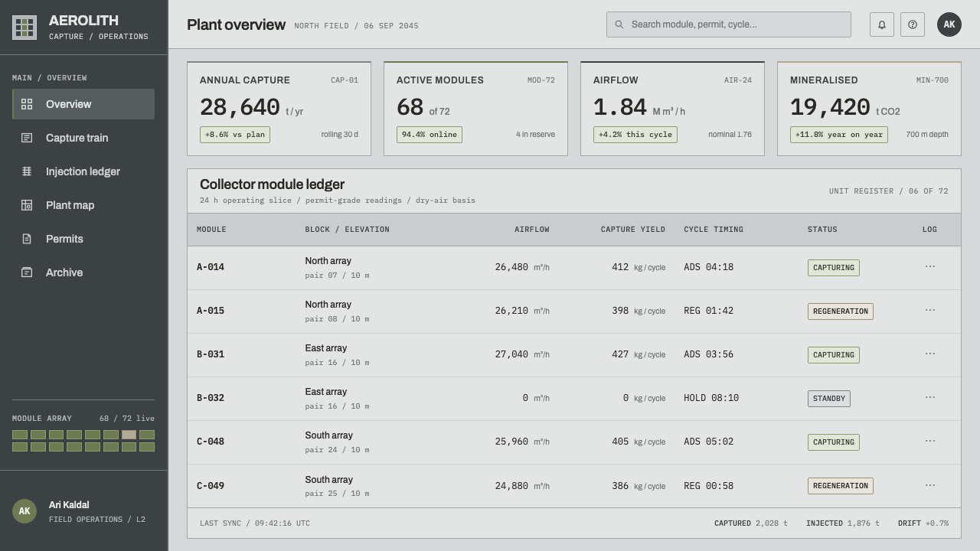
Task: Select the offline tan module array cell
Action: 129,435
